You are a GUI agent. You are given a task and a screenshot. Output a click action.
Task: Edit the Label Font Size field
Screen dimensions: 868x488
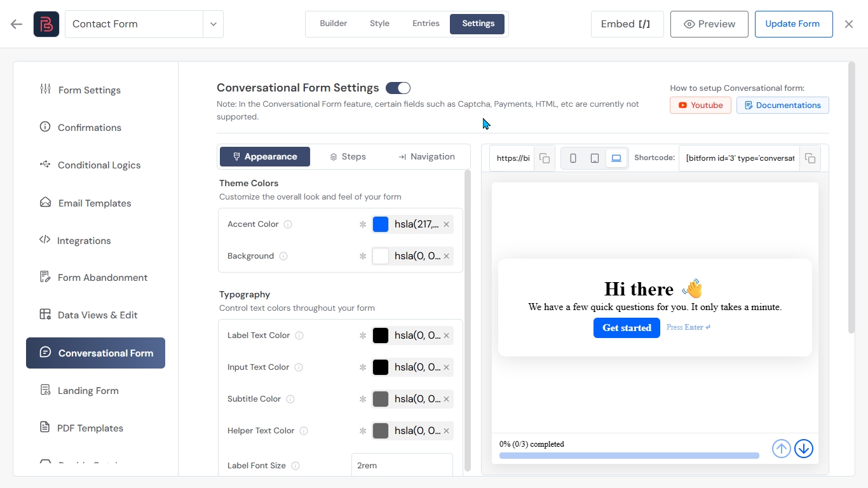[402, 466]
